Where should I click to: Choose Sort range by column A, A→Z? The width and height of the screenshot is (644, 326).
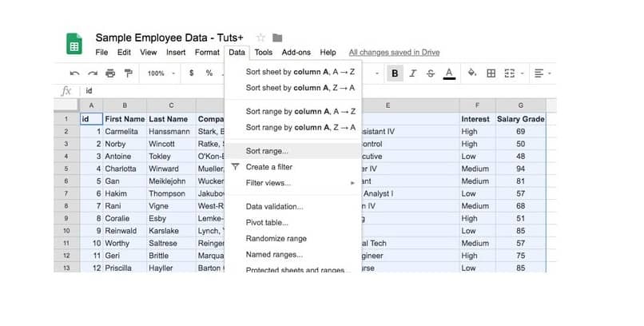[x=293, y=111]
